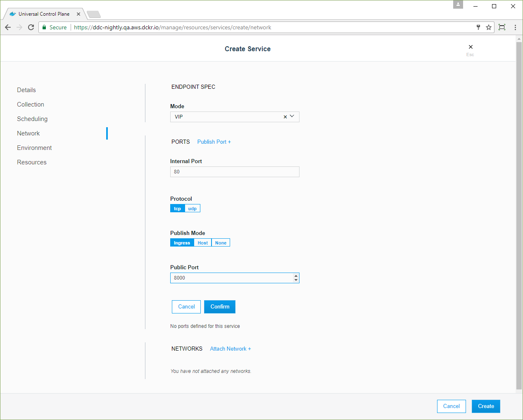Screen dimensions: 523x420
Task: Click the saved password key icon
Action: point(478,27)
